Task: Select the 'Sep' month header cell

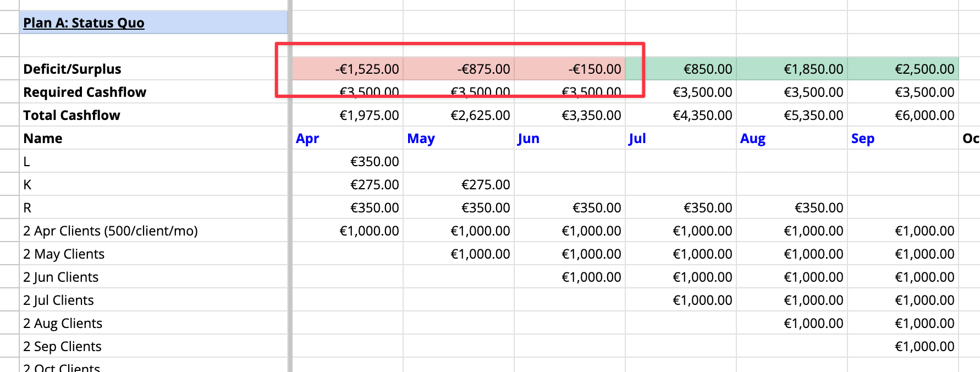Action: pos(903,138)
